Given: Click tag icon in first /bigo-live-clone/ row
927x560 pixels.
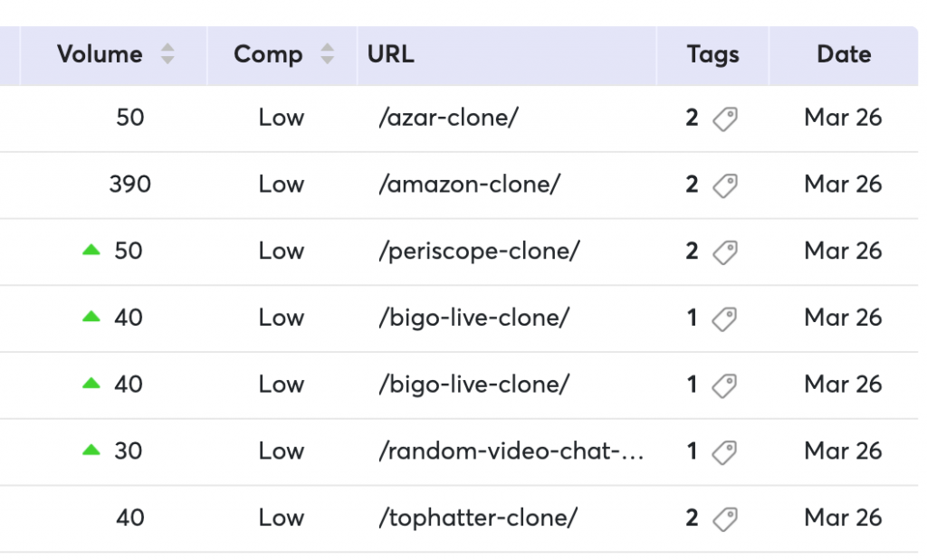Looking at the screenshot, I should (725, 319).
